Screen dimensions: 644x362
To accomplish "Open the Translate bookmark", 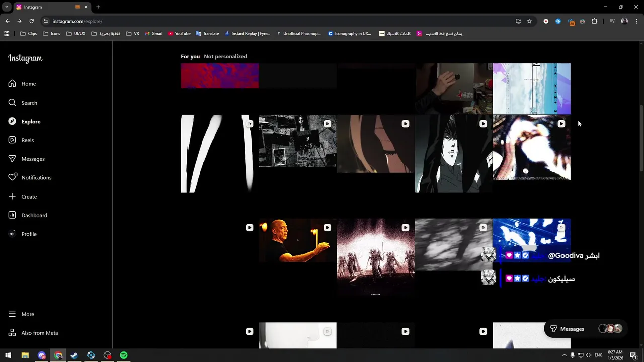I will [207, 34].
